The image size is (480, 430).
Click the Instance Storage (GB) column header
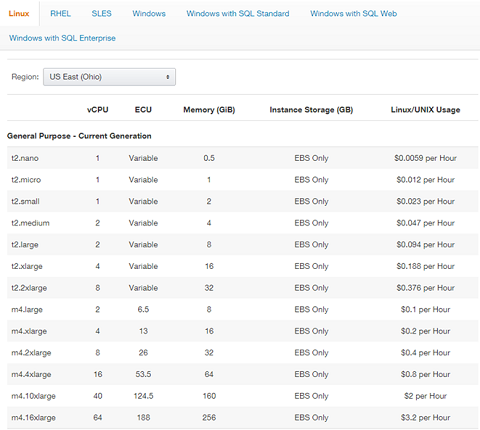click(311, 110)
